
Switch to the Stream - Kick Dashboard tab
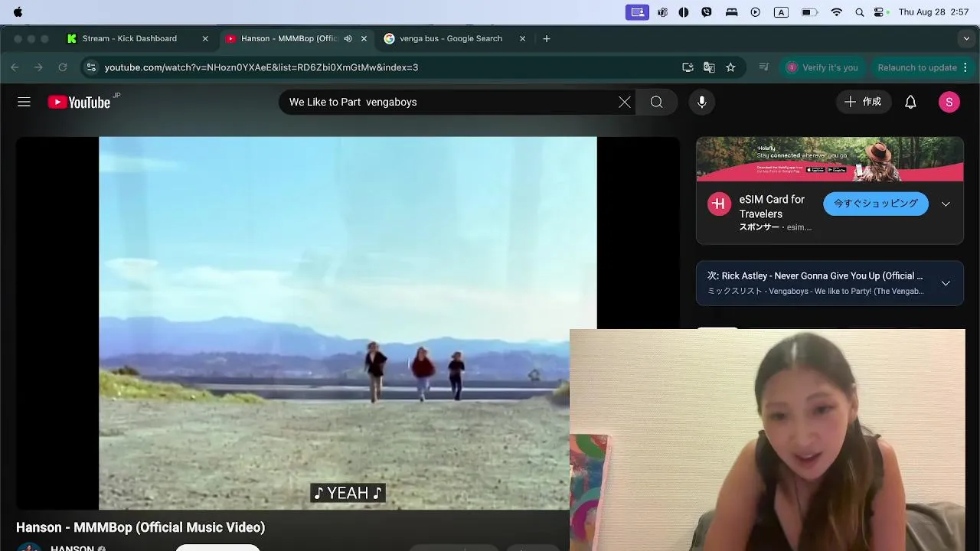[129, 38]
